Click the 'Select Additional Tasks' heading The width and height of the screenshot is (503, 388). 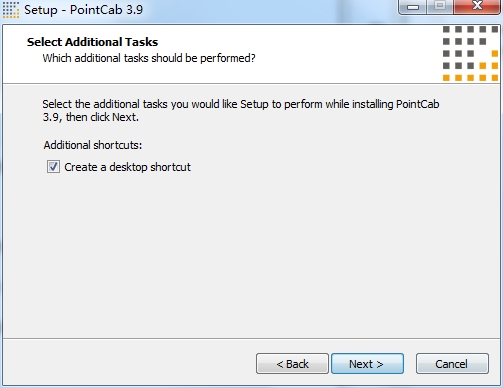(92, 42)
